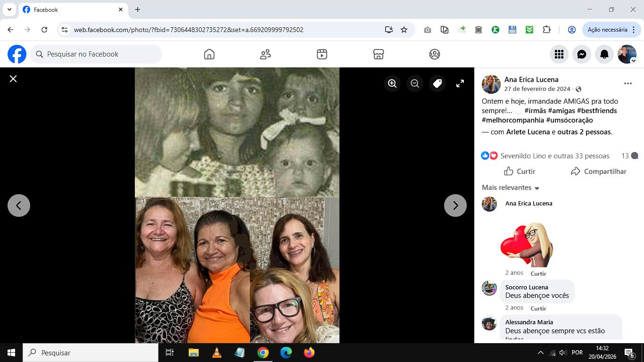Share the post via Compartilhar
The width and height of the screenshot is (644, 362).
(598, 172)
